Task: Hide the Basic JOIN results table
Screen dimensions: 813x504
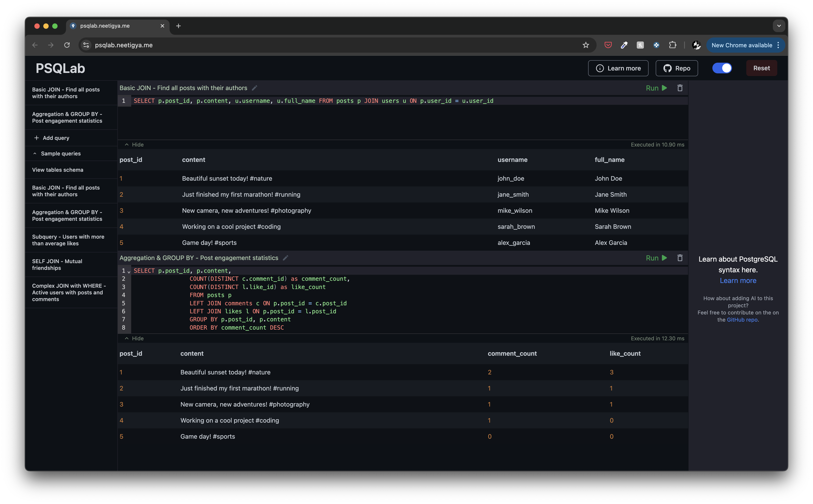Action: coord(134,145)
